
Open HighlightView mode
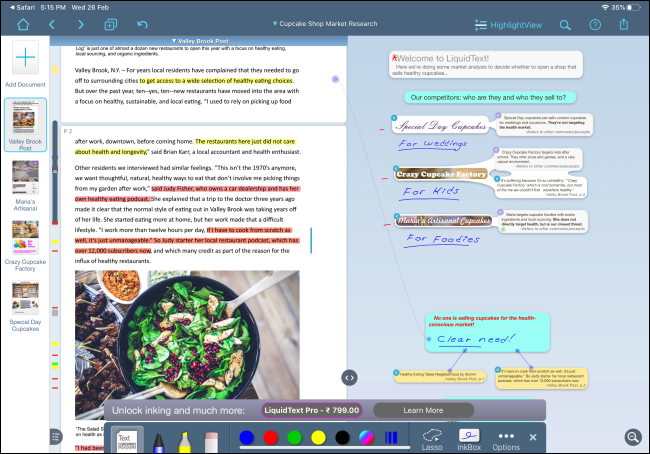[x=508, y=25]
